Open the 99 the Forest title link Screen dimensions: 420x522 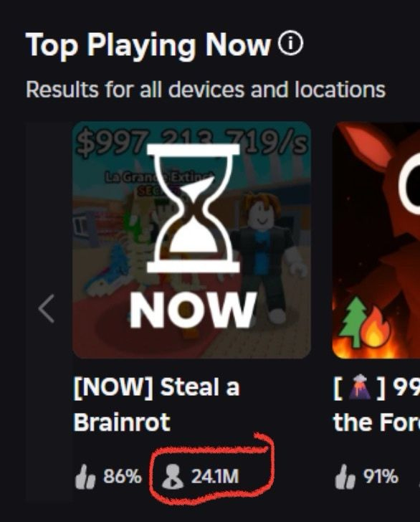(x=376, y=404)
